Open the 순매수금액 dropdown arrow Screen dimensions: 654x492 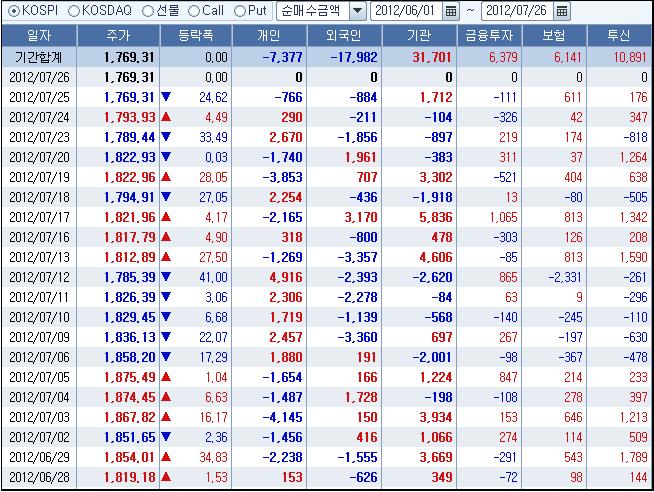pyautogui.click(x=357, y=11)
